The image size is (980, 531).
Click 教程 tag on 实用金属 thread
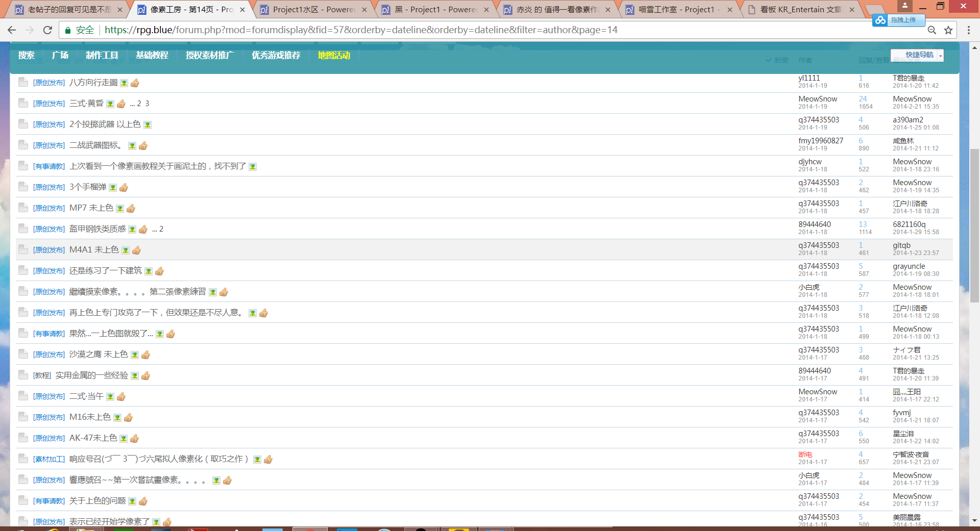coord(42,375)
